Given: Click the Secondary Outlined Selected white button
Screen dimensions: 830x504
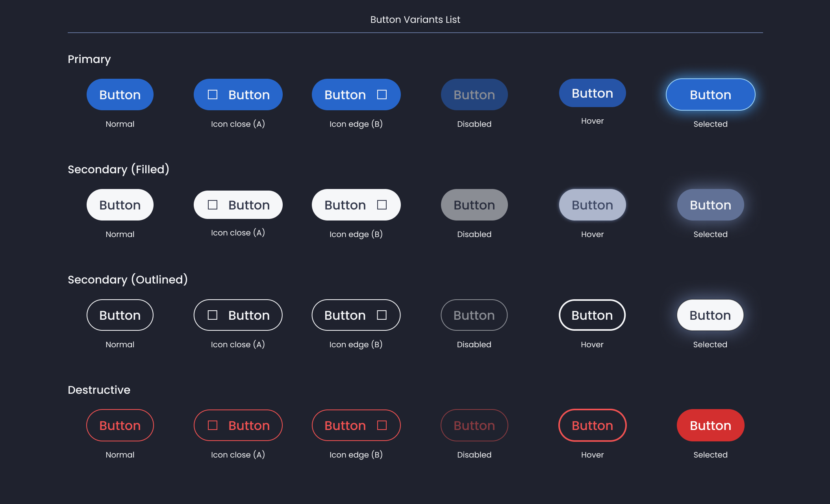Looking at the screenshot, I should coord(710,315).
